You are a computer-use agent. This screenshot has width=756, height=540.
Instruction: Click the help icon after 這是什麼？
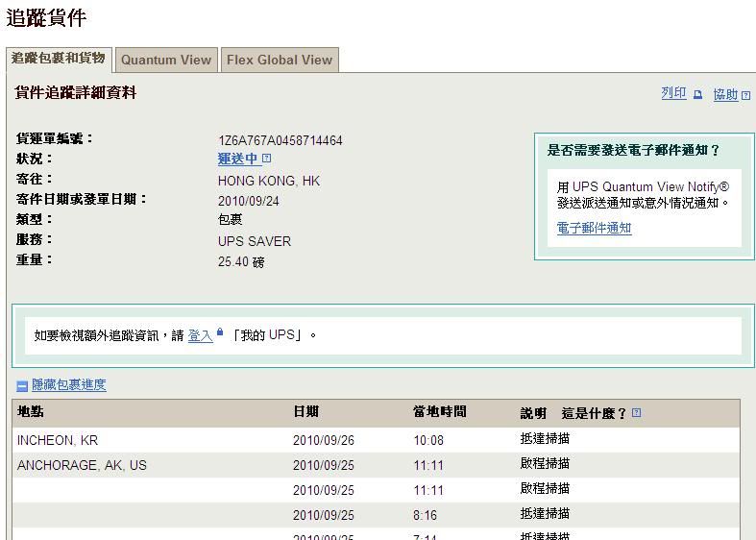(637, 413)
